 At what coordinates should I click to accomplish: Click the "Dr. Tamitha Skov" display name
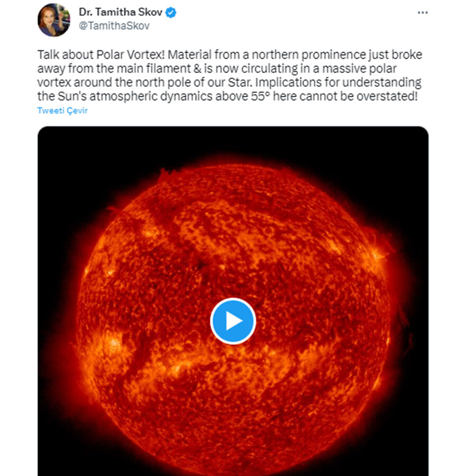coord(120,12)
